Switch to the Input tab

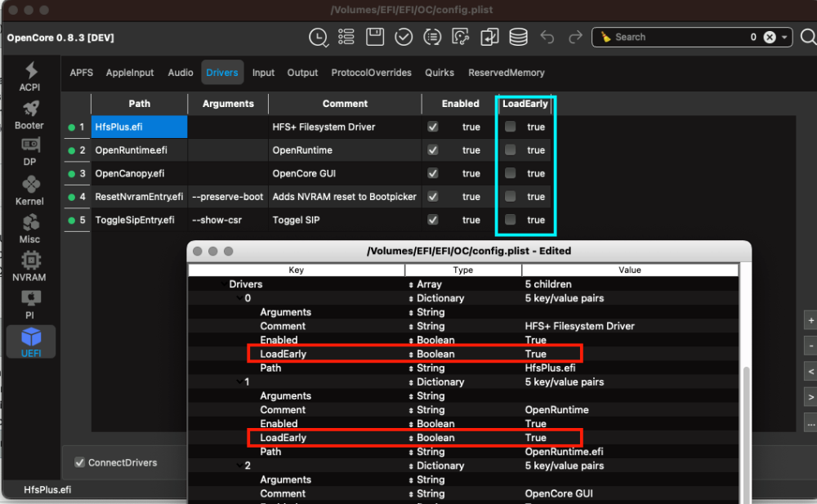click(263, 73)
